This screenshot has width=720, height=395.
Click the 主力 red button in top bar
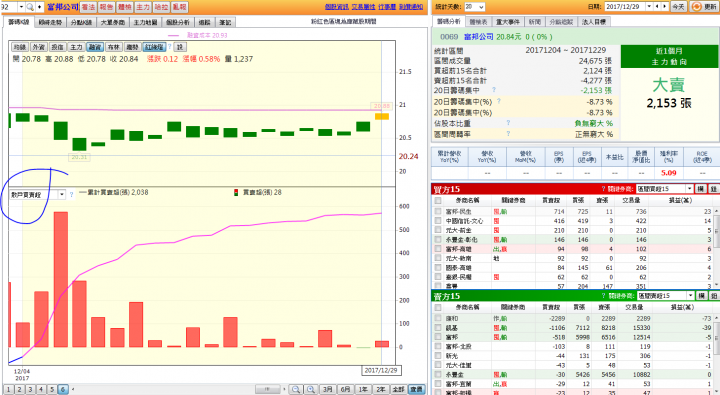click(143, 7)
